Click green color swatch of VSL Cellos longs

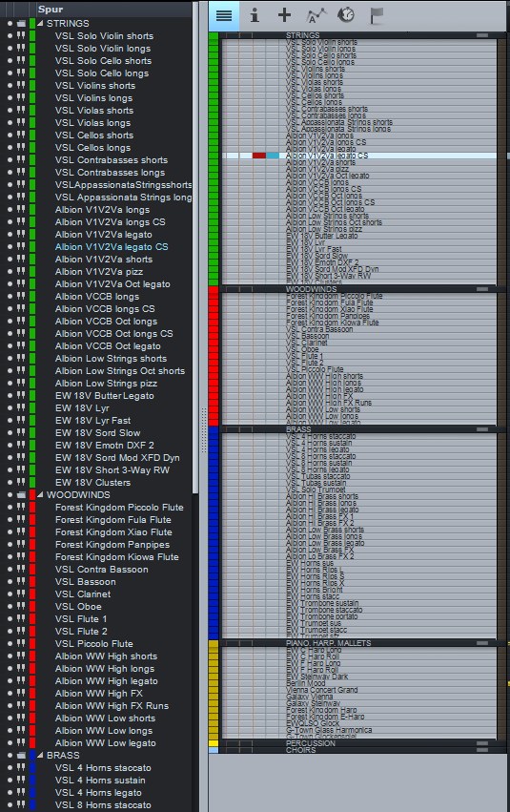pos(32,148)
